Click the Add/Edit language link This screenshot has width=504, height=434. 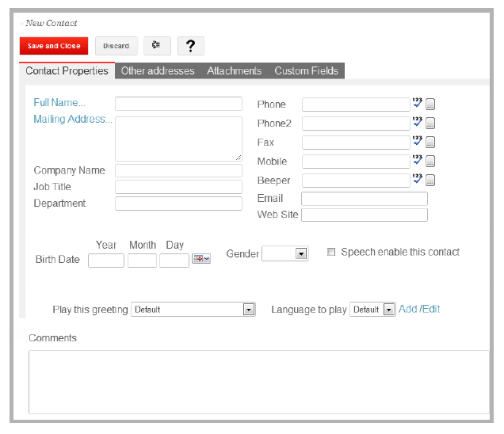(x=419, y=309)
